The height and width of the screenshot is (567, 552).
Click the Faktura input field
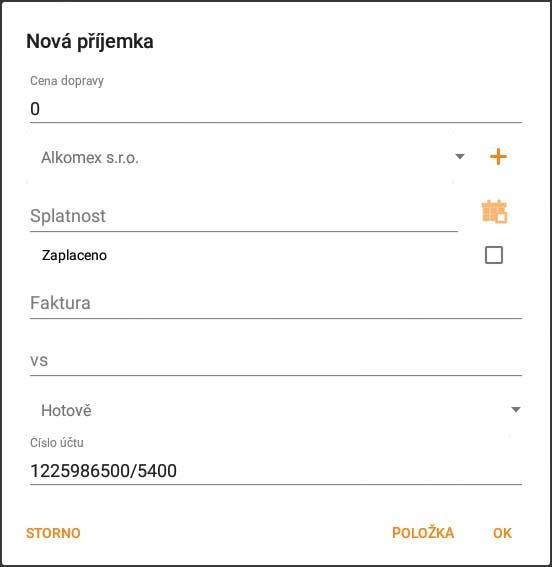click(276, 303)
